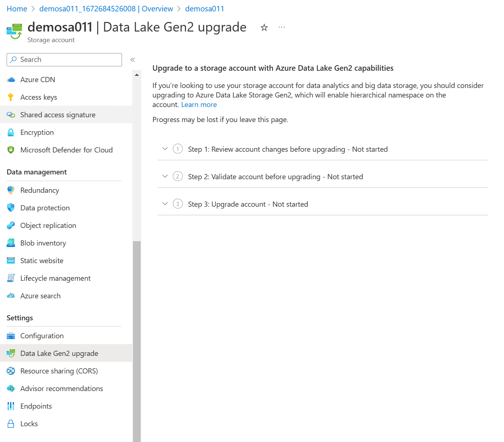504x442 pixels.
Task: Select Data Lake Gen2 upgrade sidebar item
Action: coord(66,353)
